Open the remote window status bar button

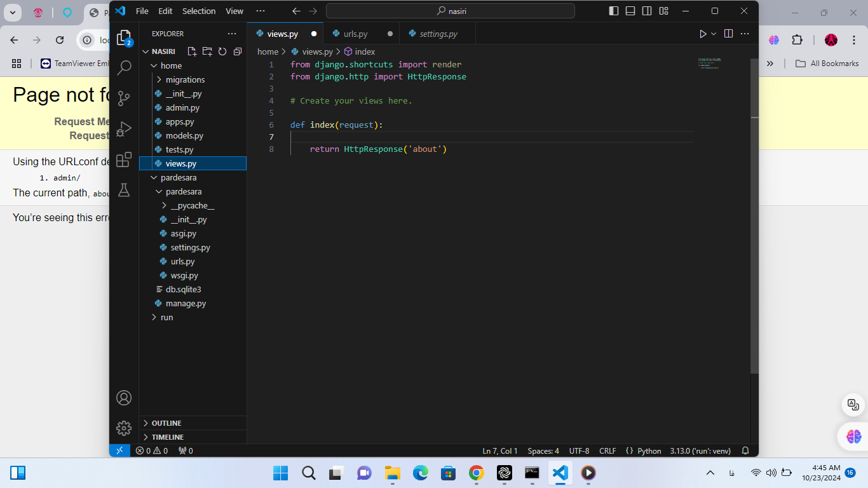click(119, 451)
